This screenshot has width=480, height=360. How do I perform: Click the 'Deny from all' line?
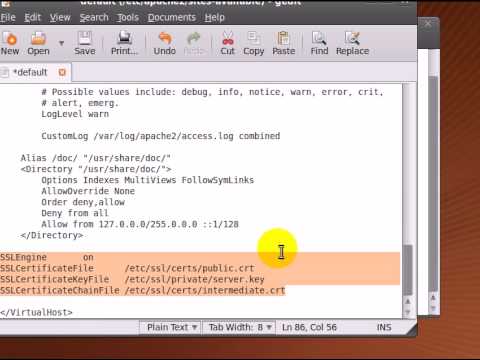coord(75,213)
